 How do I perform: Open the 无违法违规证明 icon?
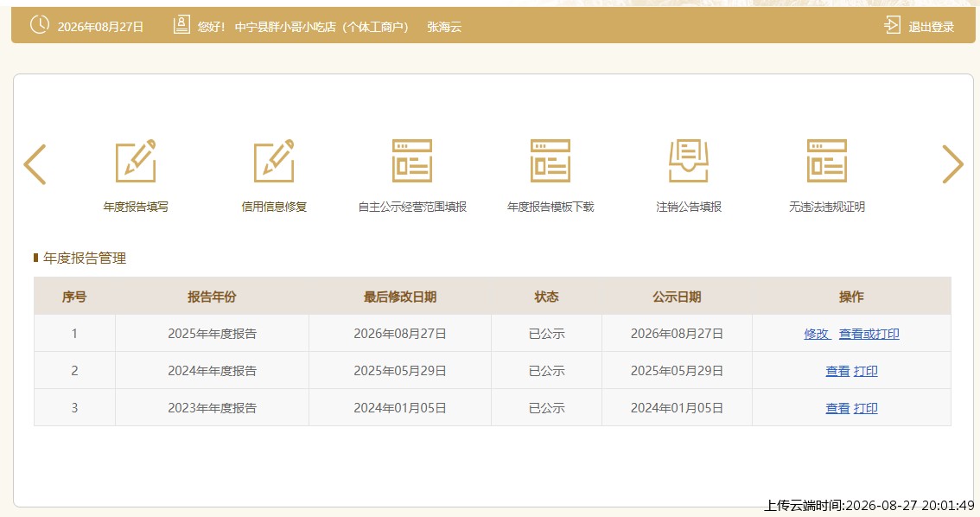(826, 162)
